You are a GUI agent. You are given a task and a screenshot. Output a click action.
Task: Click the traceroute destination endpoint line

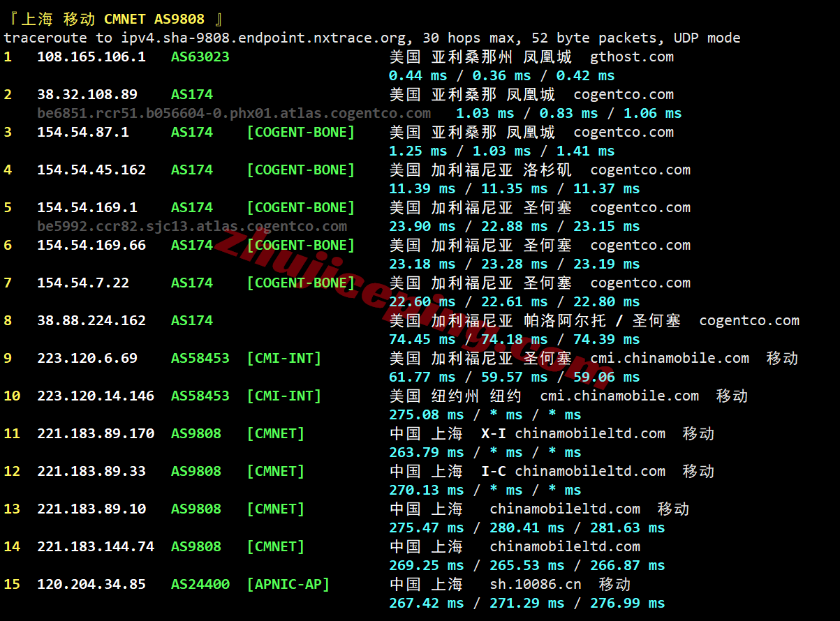371,38
